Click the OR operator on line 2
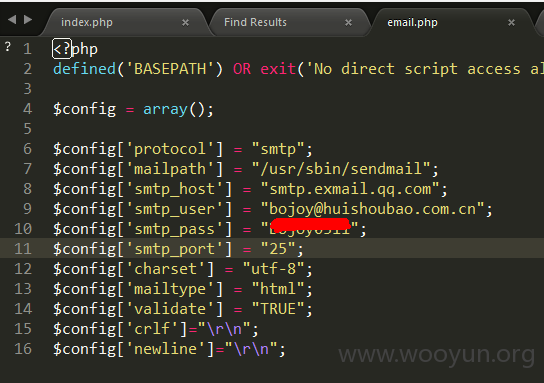 pyautogui.click(x=242, y=69)
